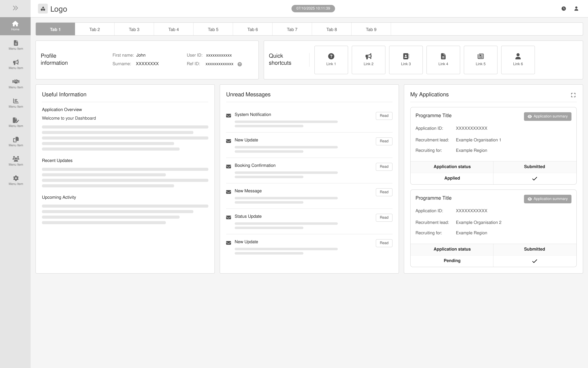Click the first name John in Profile information
The height and width of the screenshot is (368, 588).
coord(141,55)
